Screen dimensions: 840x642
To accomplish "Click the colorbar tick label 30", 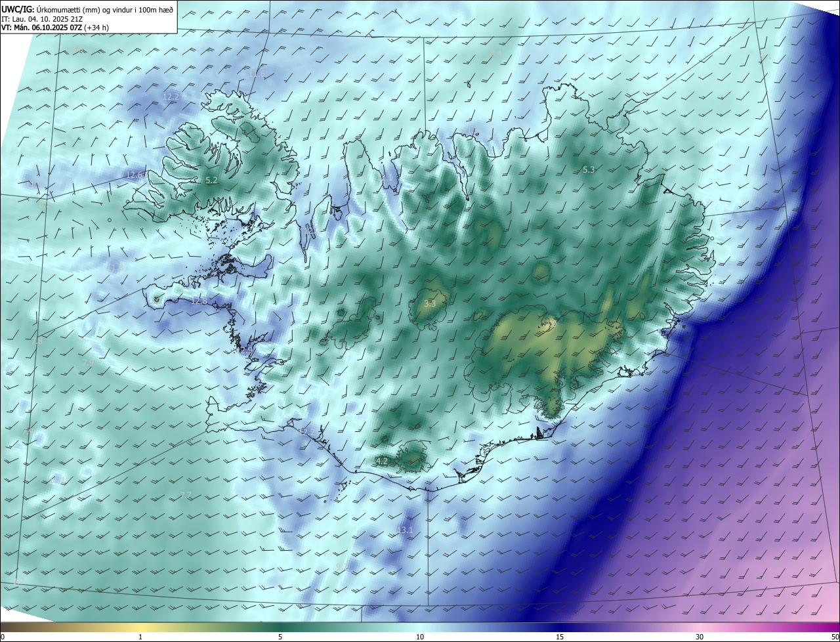I will click(x=700, y=637).
